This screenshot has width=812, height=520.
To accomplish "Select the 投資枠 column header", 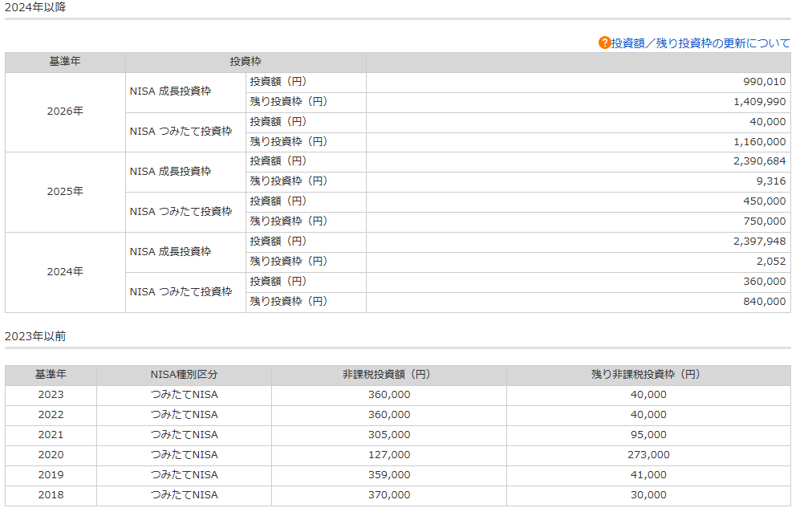I will [246, 62].
